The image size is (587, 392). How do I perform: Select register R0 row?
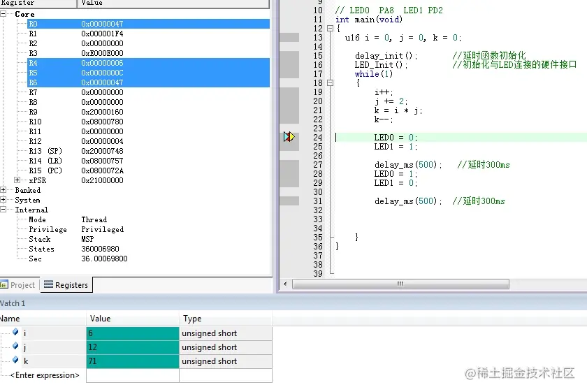pyautogui.click(x=149, y=24)
